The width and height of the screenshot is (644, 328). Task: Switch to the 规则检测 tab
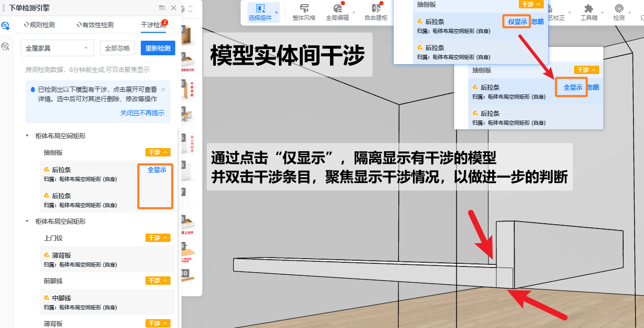click(x=39, y=25)
